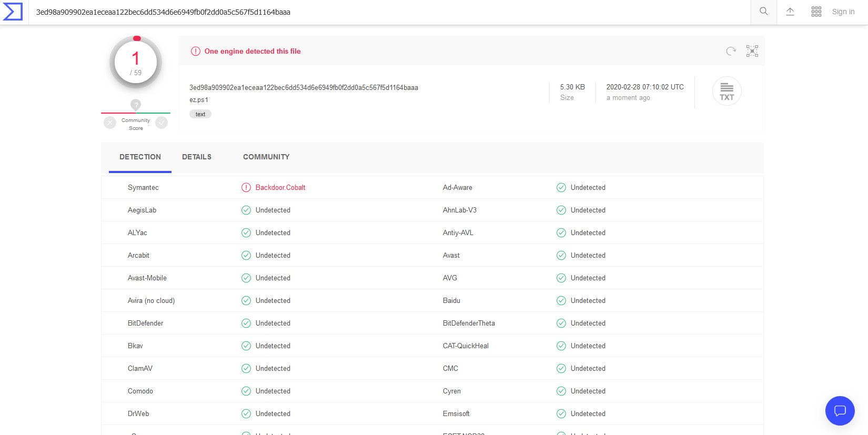Select 'One engine detected this file' text
The width and height of the screenshot is (868, 435).
[253, 51]
